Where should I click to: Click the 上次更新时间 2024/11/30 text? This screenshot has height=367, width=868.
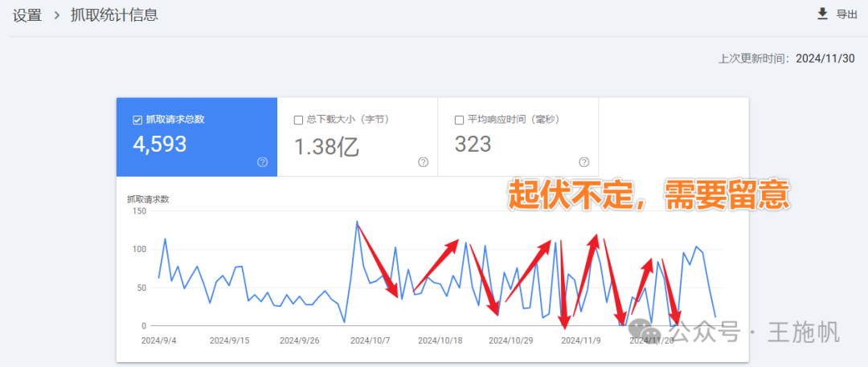786,59
